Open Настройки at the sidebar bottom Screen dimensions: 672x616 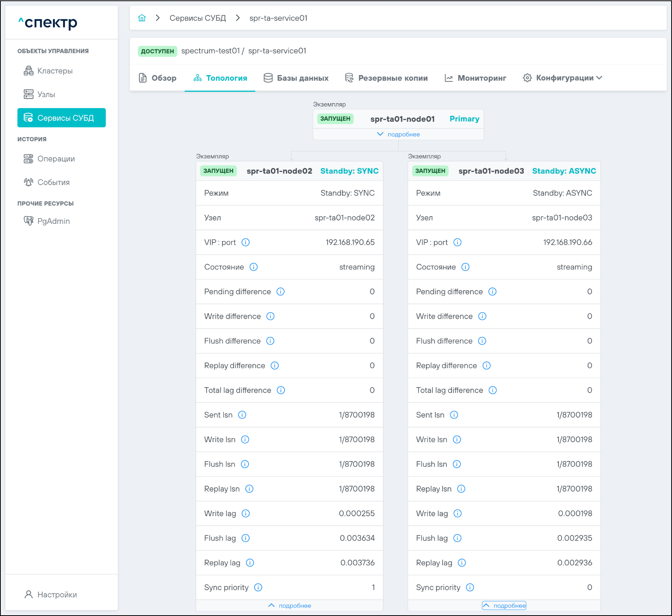point(57,595)
